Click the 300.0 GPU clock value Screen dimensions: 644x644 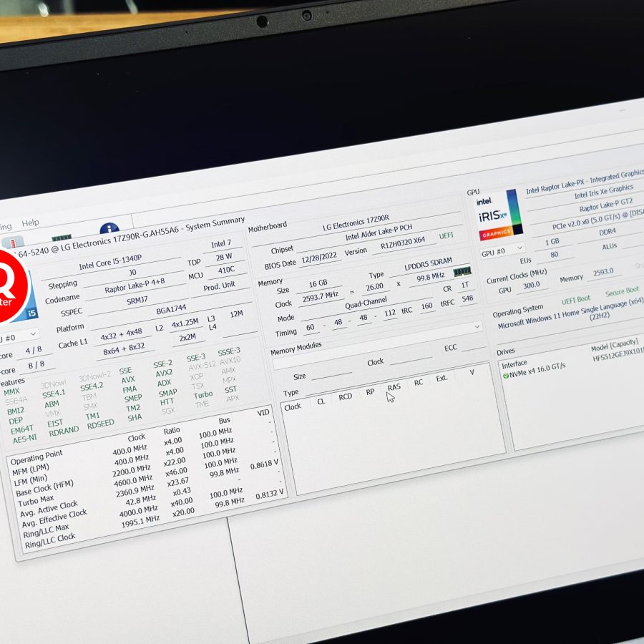[x=532, y=285]
